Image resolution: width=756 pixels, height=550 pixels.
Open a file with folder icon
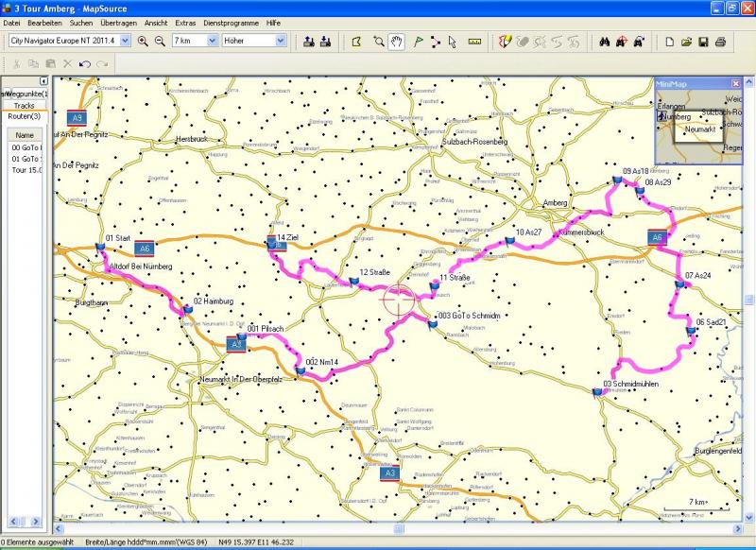[687, 42]
